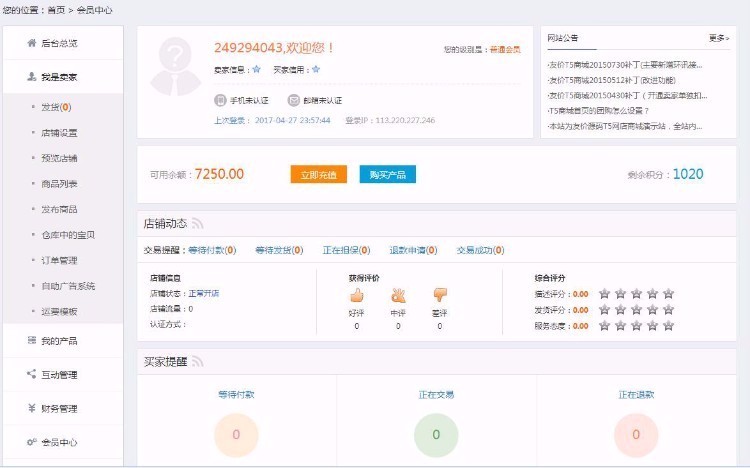
Task: Click 更多> link in 网站公告
Action: (x=719, y=38)
